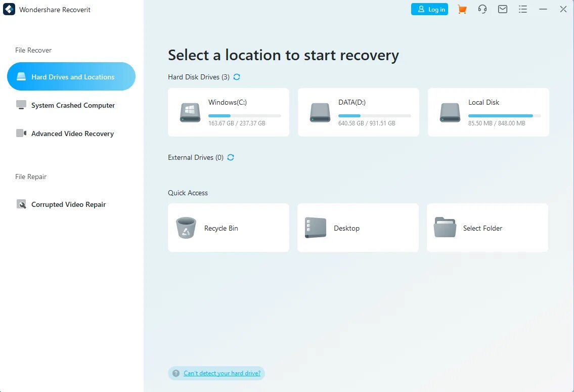The height and width of the screenshot is (392, 574).
Task: Click the 85.50 MB / 848.00 MB text
Action: (497, 123)
